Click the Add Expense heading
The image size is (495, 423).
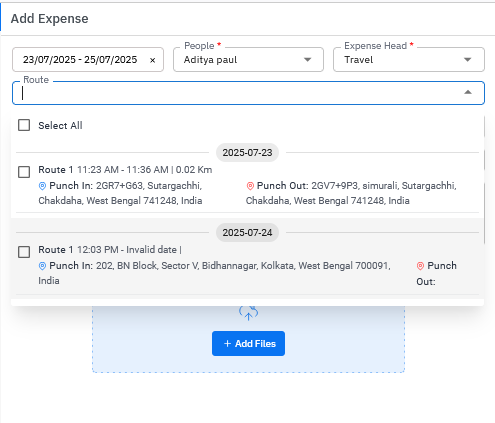tap(50, 19)
